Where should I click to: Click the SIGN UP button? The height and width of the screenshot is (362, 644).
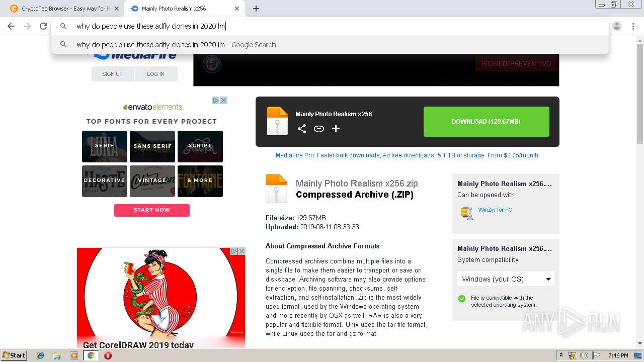point(113,74)
